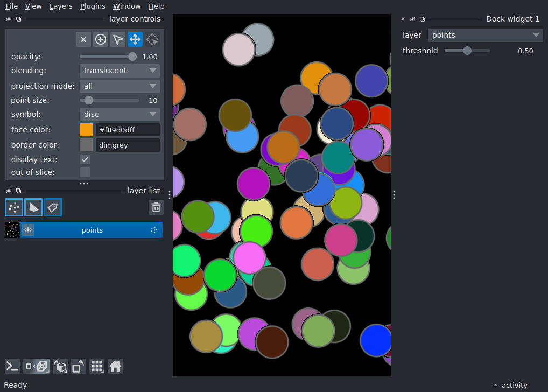The height and width of the screenshot is (392, 548).
Task: Hide the points layer via eye icon
Action: (28, 230)
